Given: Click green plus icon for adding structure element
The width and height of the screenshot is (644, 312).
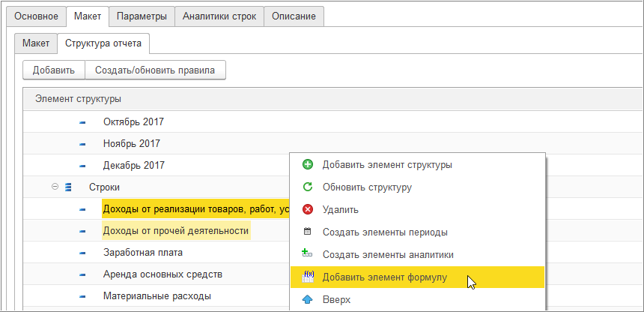Looking at the screenshot, I should 307,165.
